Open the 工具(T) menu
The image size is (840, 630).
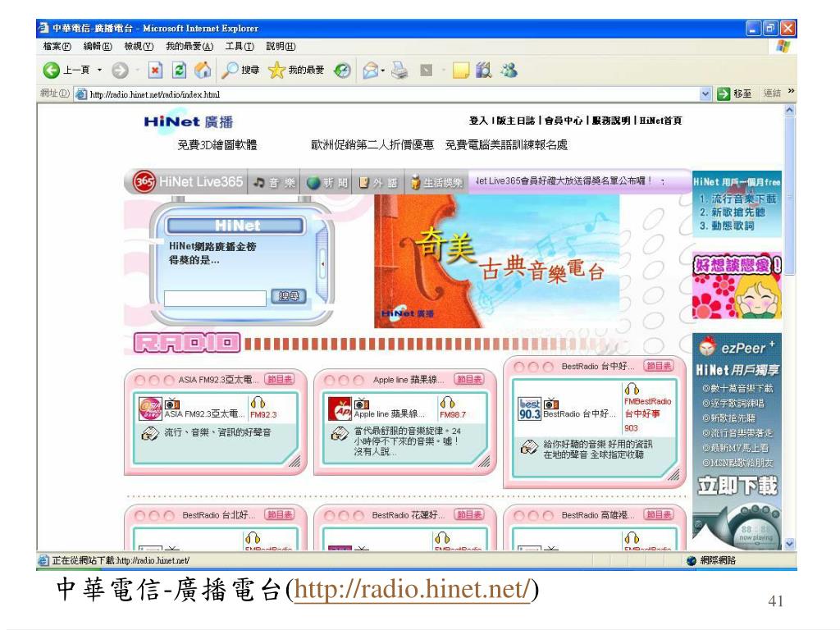coord(240,46)
